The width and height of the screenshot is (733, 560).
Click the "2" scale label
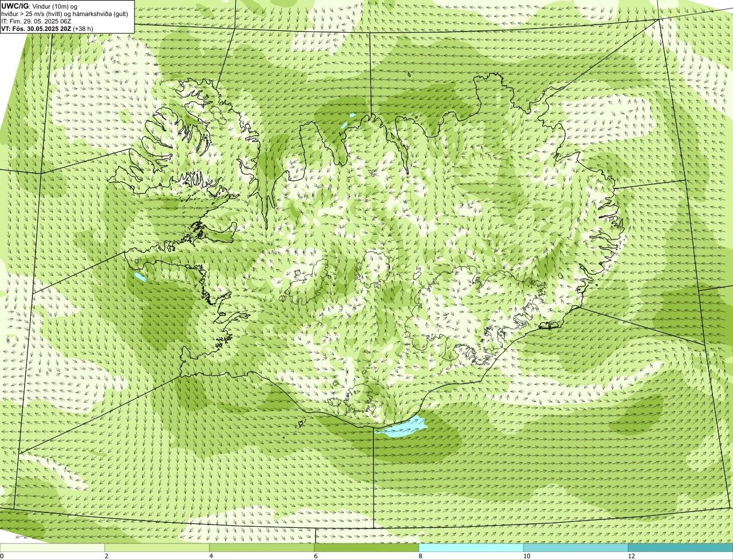[x=107, y=556]
